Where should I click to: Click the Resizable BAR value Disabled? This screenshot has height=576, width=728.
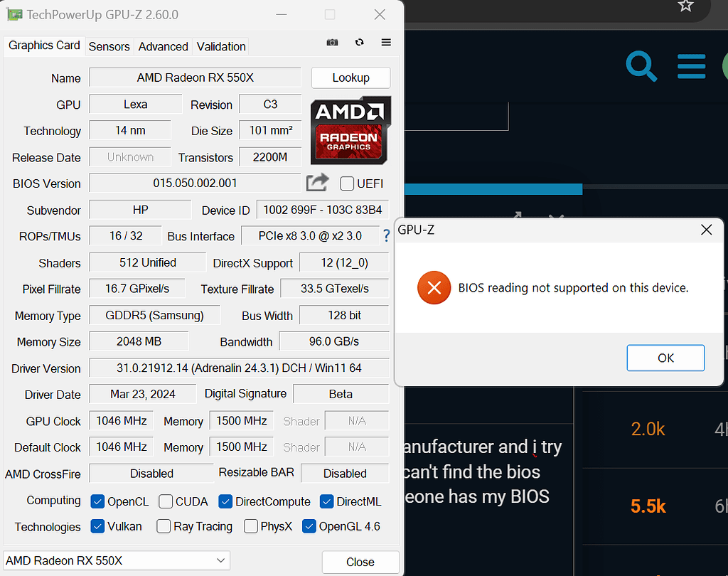click(x=345, y=474)
